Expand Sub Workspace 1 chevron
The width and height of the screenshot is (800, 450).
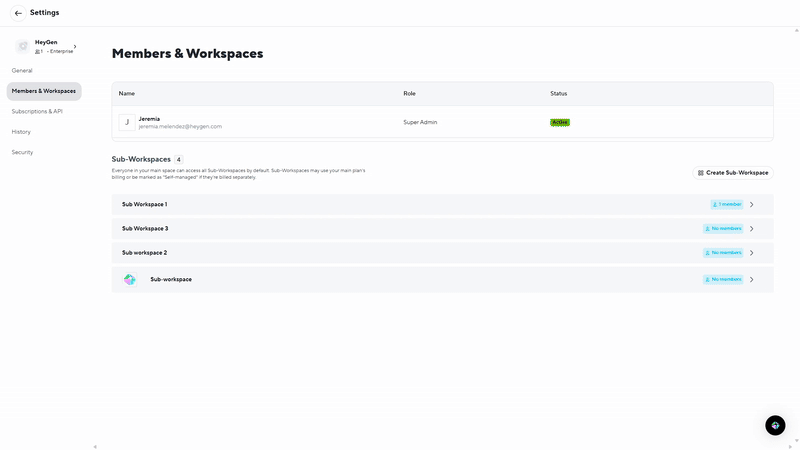tap(752, 205)
